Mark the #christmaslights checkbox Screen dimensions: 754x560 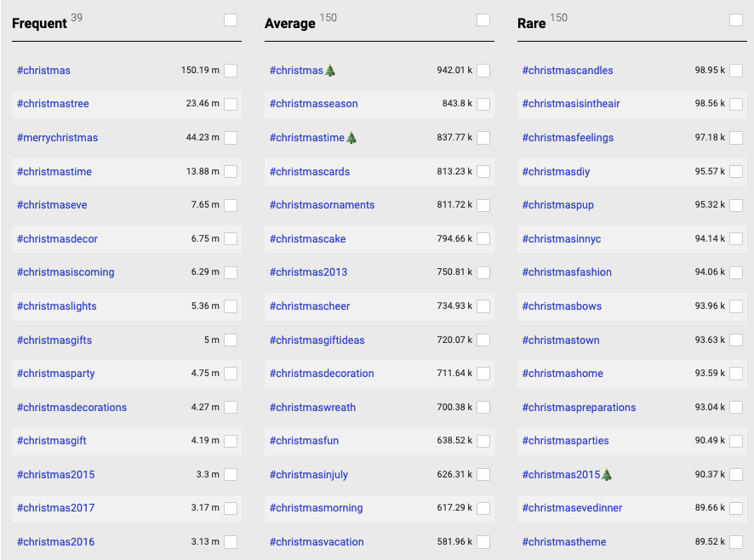pos(231,306)
